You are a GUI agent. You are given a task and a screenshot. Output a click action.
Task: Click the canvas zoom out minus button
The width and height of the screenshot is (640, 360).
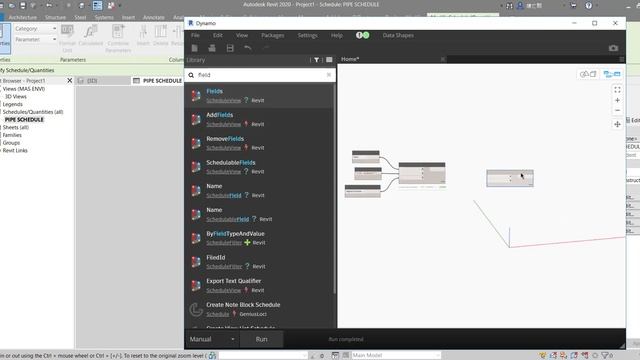click(617, 110)
